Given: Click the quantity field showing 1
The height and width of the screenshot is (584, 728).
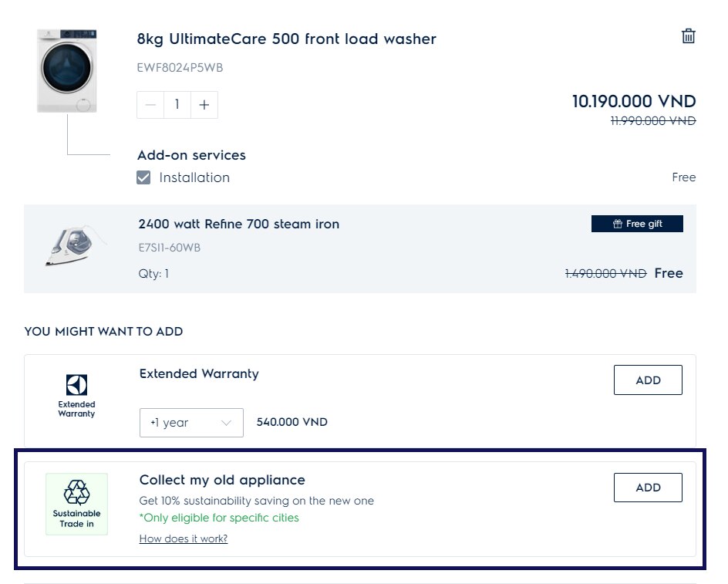Looking at the screenshot, I should [x=177, y=105].
